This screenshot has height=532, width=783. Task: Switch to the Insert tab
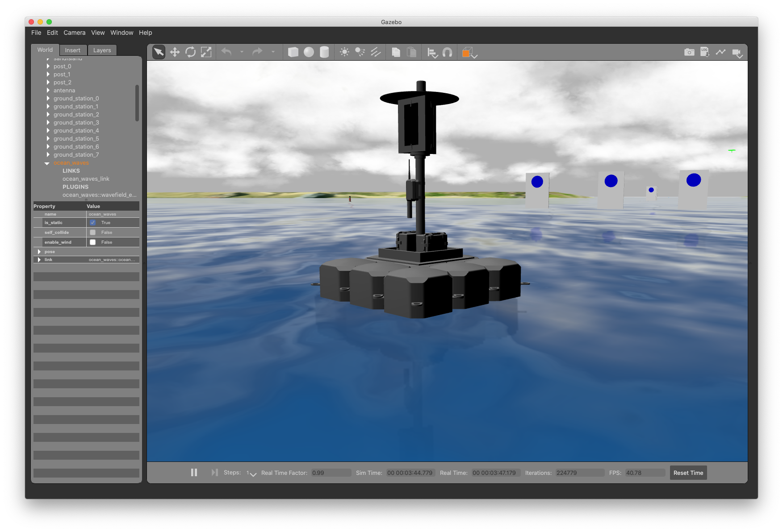tap(73, 50)
